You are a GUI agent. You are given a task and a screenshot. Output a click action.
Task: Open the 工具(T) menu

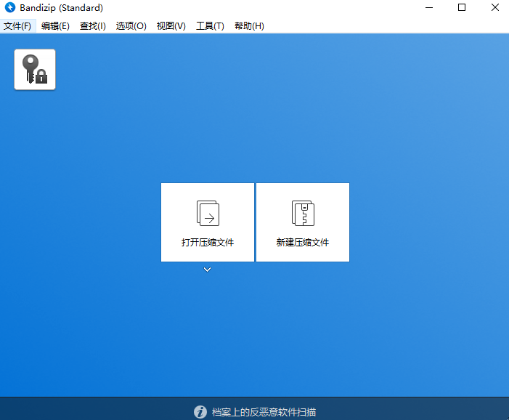point(210,26)
